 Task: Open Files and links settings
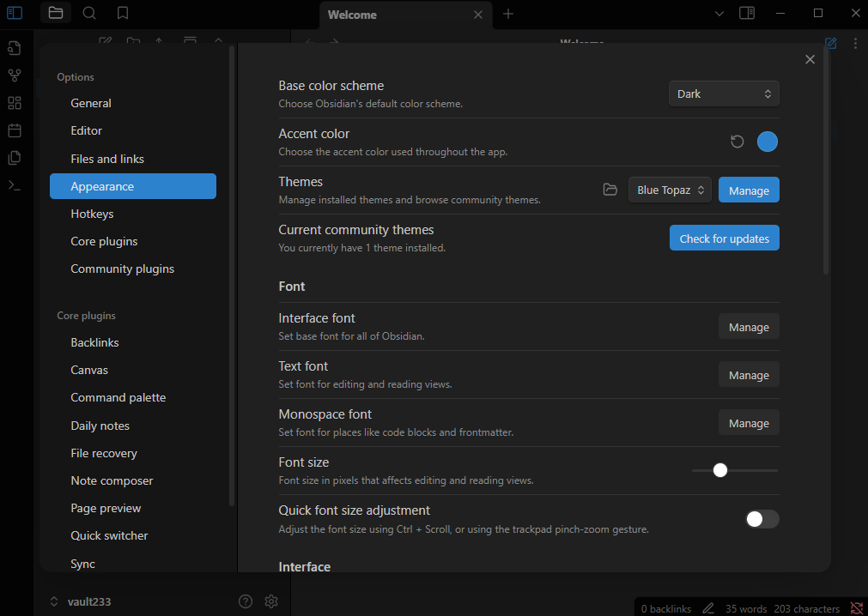point(133,159)
